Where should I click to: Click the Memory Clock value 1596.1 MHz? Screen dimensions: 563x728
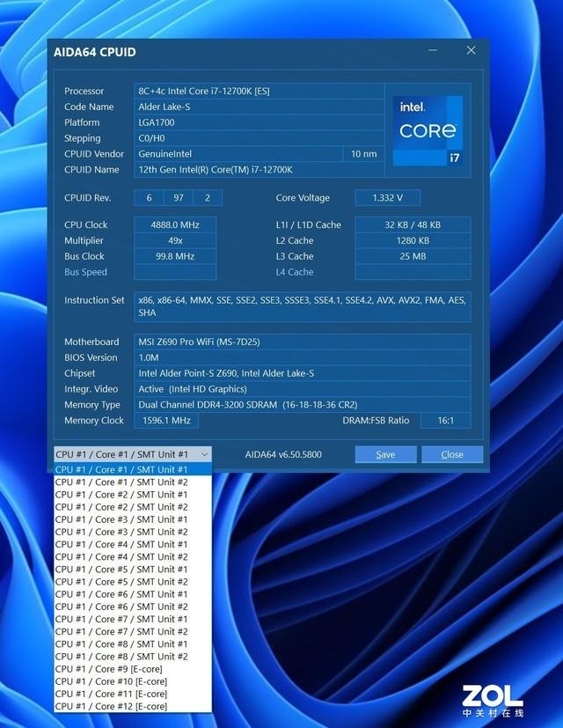166,421
